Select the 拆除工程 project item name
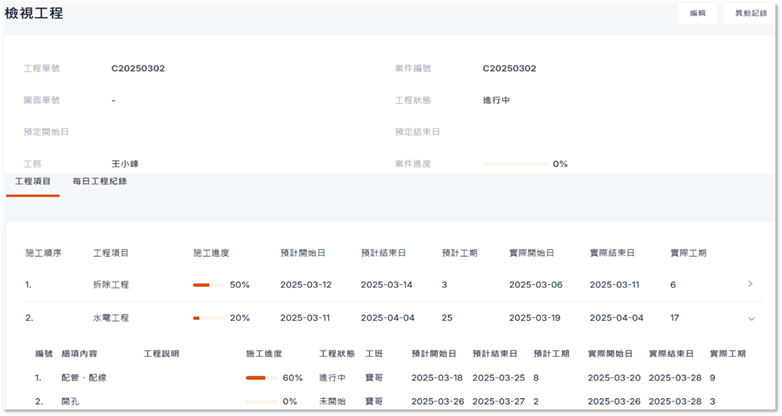 [x=110, y=285]
